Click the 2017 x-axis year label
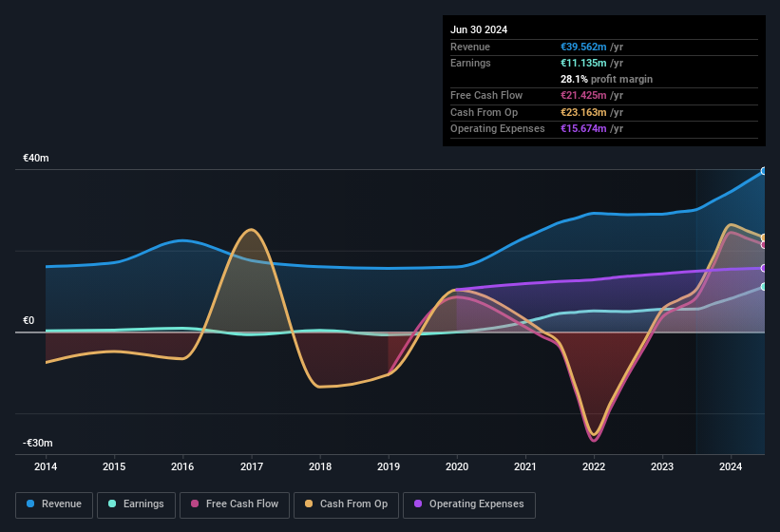The width and height of the screenshot is (780, 532). [x=252, y=466]
